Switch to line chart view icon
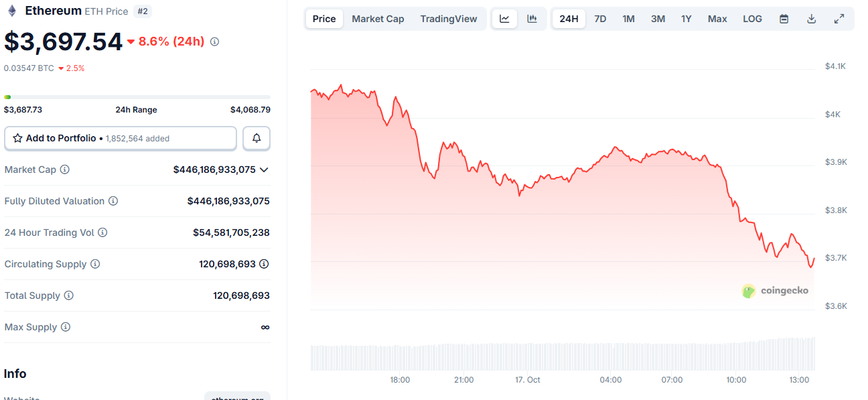The height and width of the screenshot is (400, 868). pyautogui.click(x=504, y=19)
